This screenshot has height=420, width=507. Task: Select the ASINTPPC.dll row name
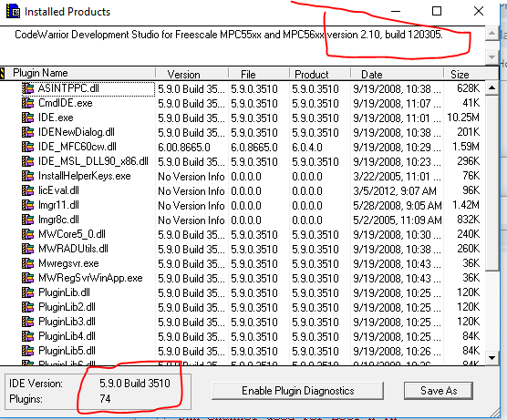point(68,88)
